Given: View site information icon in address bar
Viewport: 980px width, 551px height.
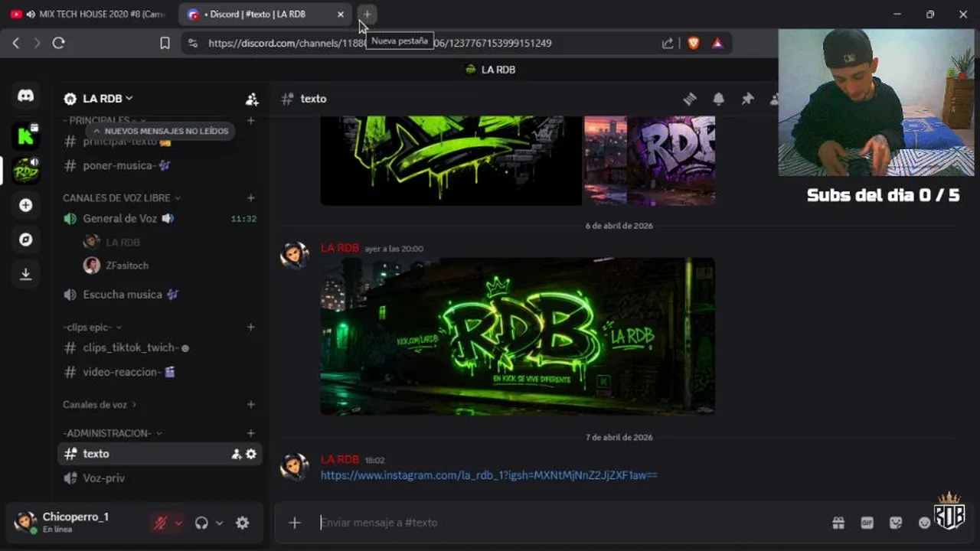Looking at the screenshot, I should click(192, 44).
